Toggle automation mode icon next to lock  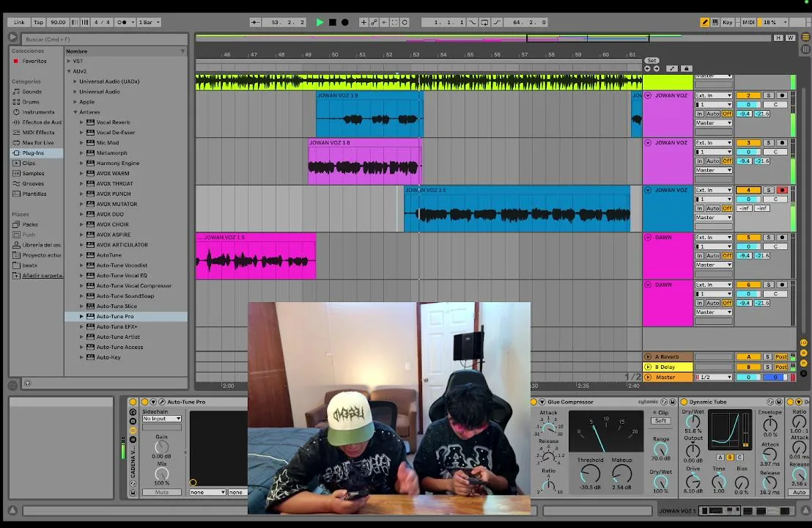tap(672, 68)
